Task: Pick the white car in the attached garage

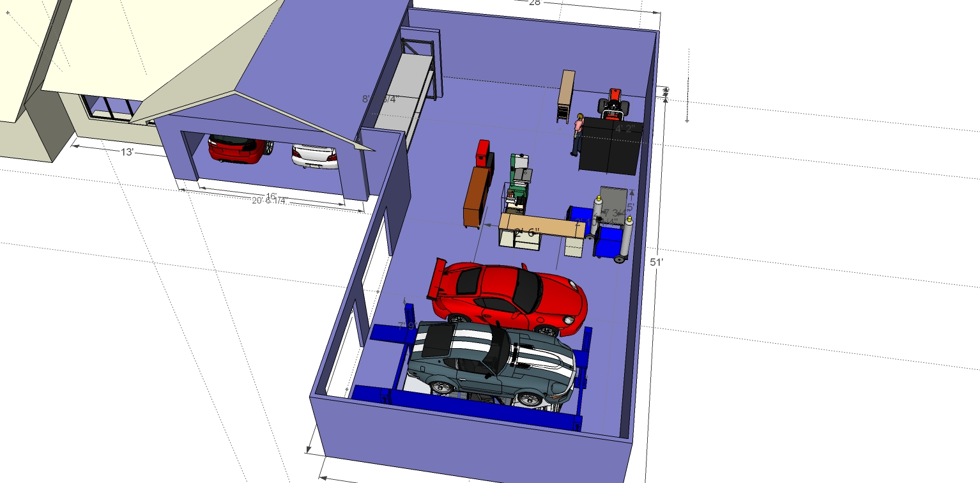Action: coord(313,157)
